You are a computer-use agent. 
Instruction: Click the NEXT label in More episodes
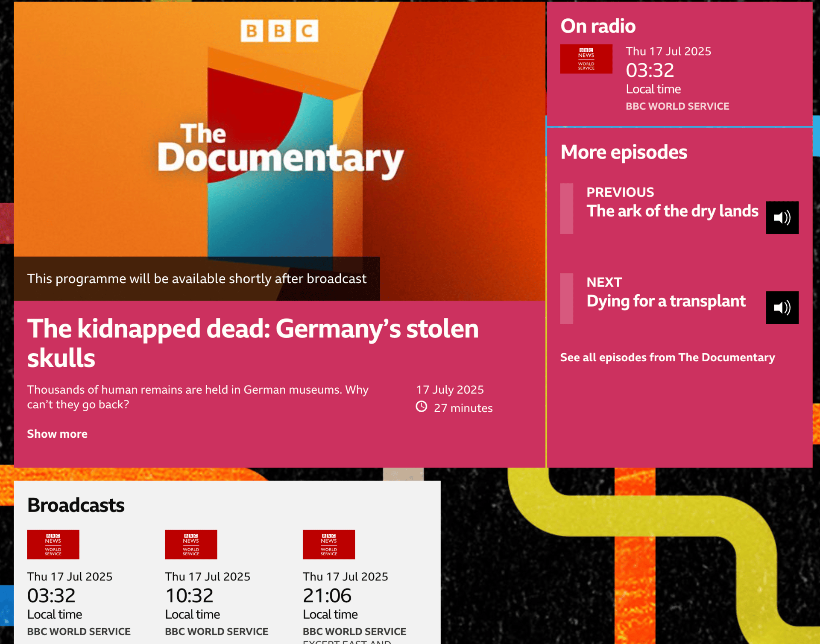(604, 282)
